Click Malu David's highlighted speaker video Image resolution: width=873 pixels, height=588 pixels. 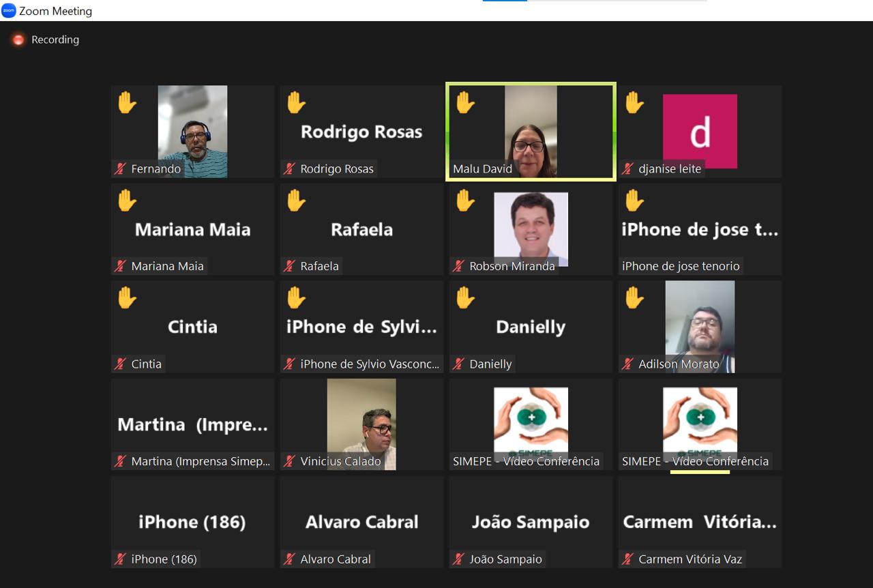(531, 131)
